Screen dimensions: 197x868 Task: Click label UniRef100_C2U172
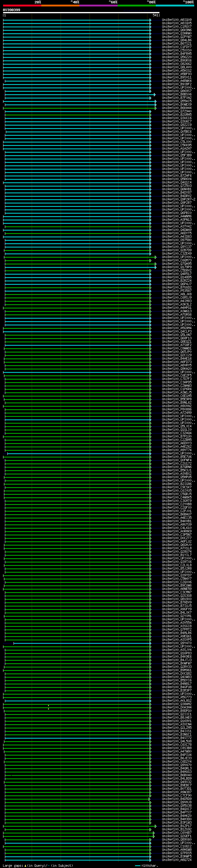point(177,464)
